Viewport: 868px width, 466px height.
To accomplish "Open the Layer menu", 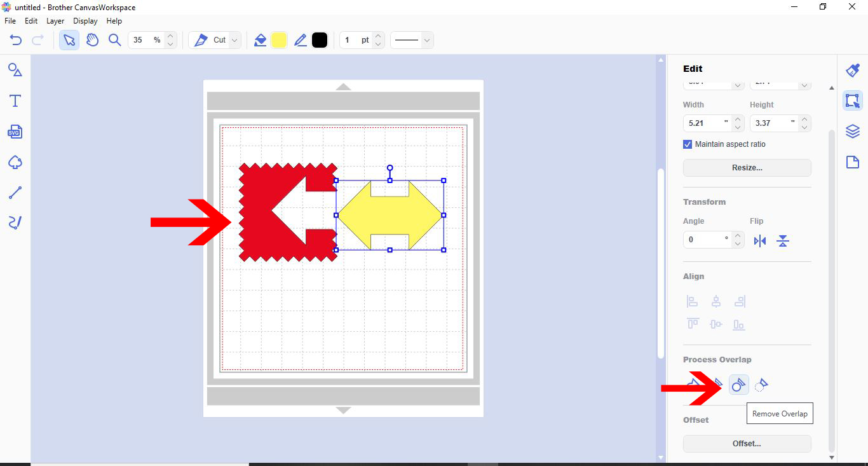I will tap(55, 21).
